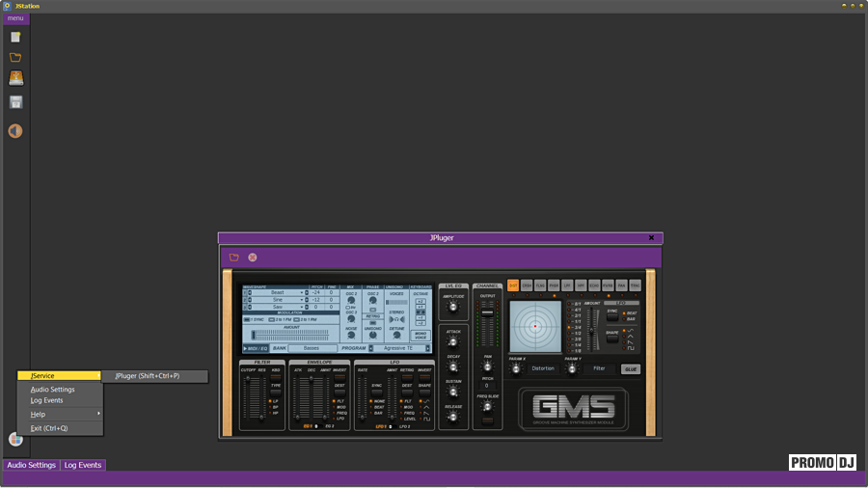This screenshot has height=488, width=868.
Task: Open a plugin with the JPluger folder icon
Action: coord(234,258)
